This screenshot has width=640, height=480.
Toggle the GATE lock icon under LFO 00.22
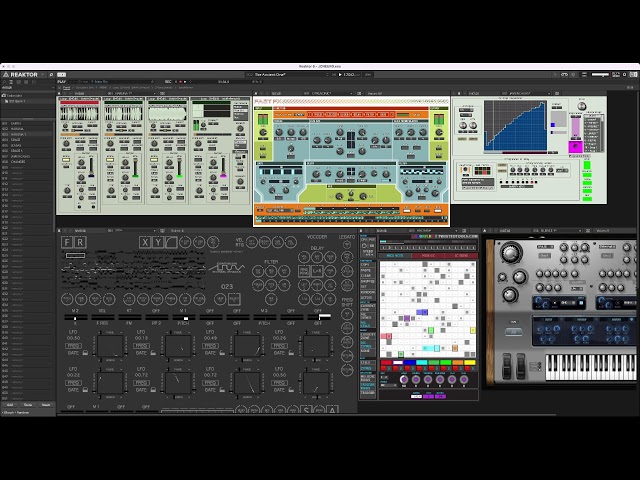[x=85, y=390]
